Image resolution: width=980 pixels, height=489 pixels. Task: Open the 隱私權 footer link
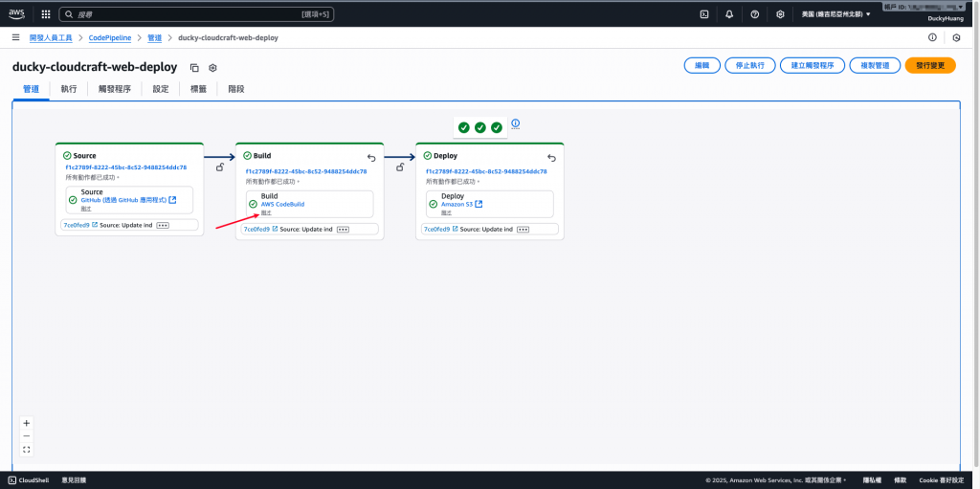coord(872,480)
